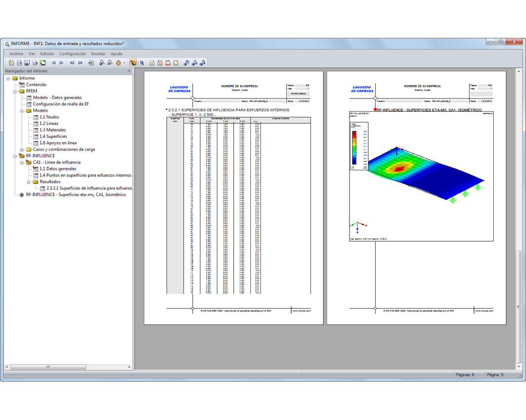Open the Ayuda menu
Image resolution: width=526 pixels, height=420 pixels.
coord(116,54)
